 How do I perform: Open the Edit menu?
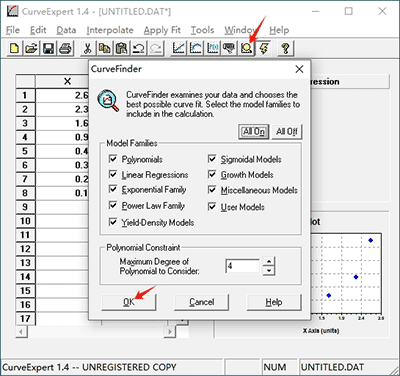(38, 30)
